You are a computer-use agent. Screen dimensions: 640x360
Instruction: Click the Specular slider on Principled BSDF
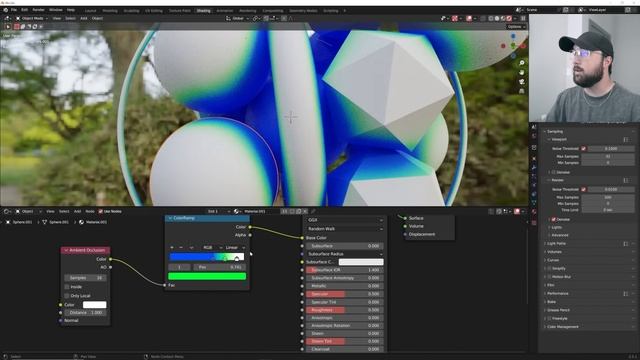pos(344,294)
